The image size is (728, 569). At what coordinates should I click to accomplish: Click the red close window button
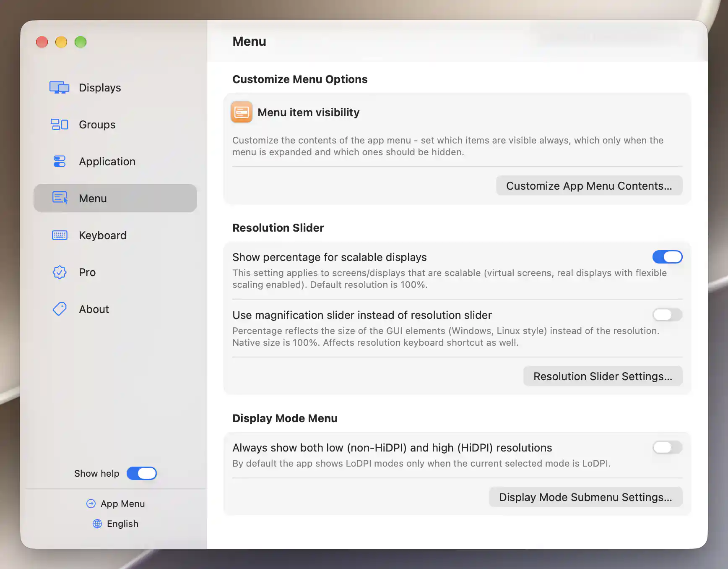click(42, 42)
